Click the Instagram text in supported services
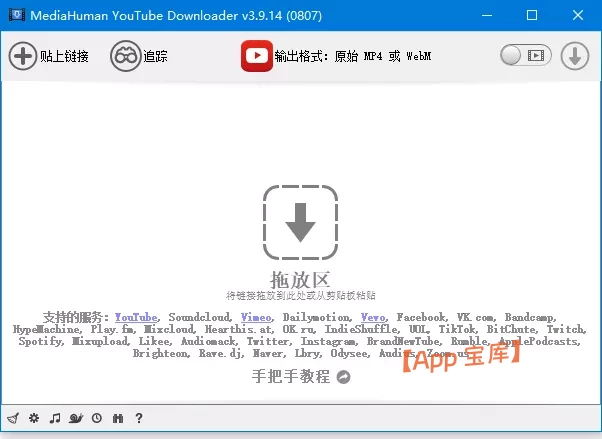This screenshot has width=602, height=439. tap(329, 341)
